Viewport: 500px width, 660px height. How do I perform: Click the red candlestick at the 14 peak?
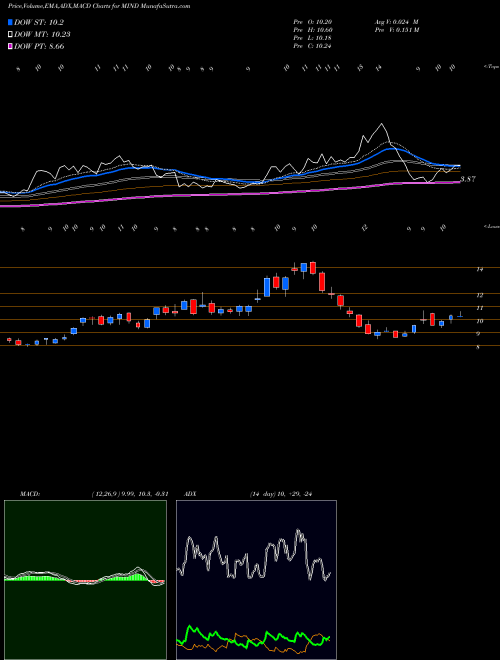pyautogui.click(x=313, y=268)
